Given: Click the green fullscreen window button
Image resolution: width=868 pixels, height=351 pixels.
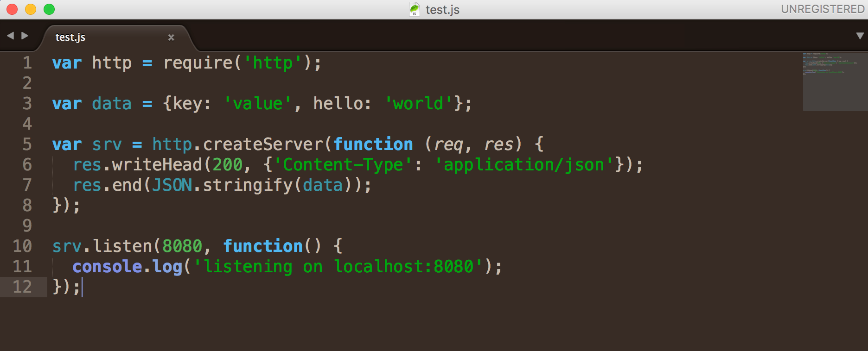Looking at the screenshot, I should [49, 9].
